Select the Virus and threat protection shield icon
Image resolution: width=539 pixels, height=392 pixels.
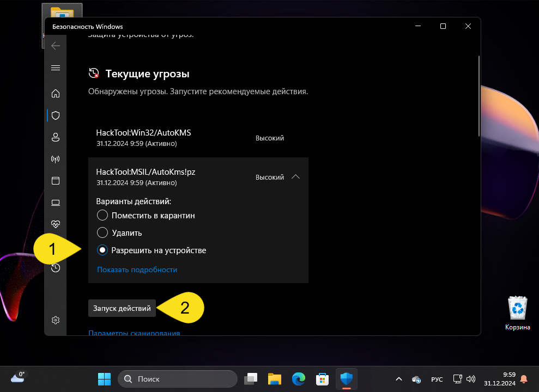[x=55, y=115]
